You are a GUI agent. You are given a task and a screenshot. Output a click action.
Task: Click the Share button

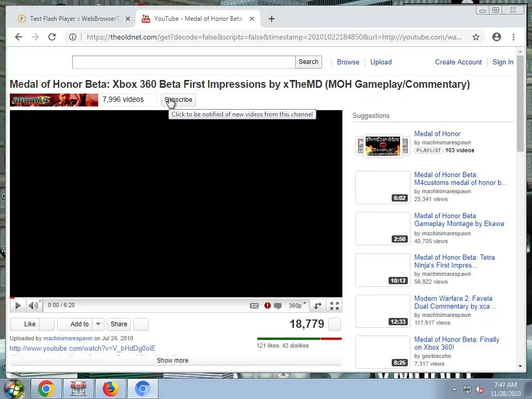coord(119,324)
